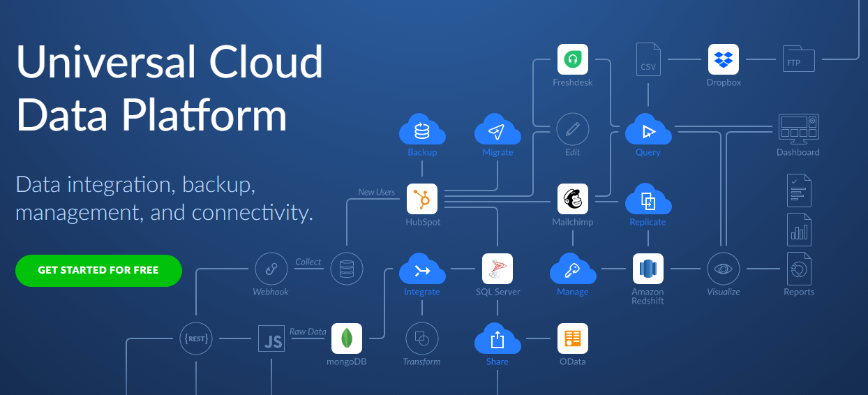Click the "Visualize" label text
Screen dimensions: 868x395
click(724, 292)
